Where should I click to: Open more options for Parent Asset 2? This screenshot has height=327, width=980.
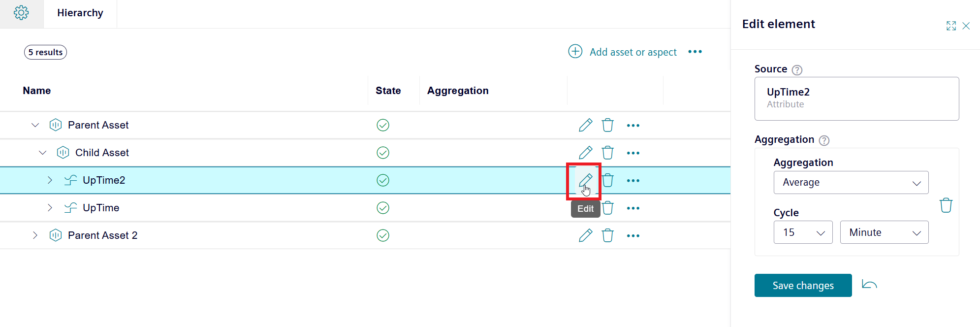(633, 235)
